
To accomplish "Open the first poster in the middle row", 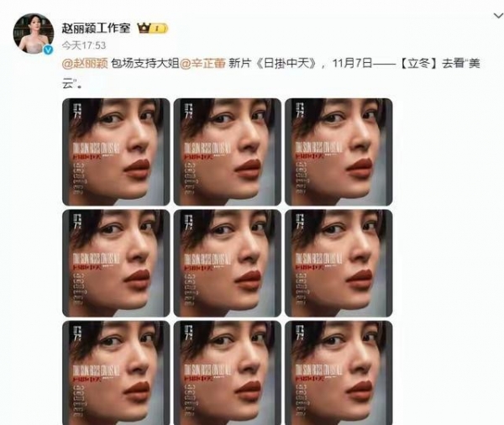I will click(116, 263).
